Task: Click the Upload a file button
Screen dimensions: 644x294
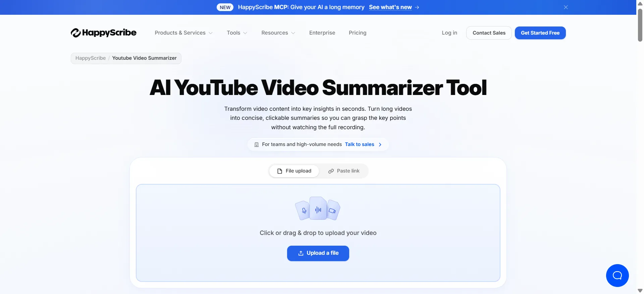Action: 318,253
